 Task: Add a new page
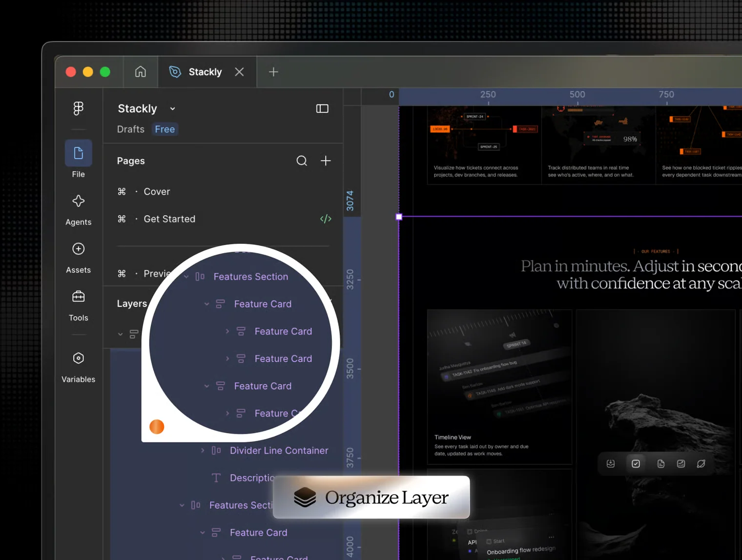326,160
